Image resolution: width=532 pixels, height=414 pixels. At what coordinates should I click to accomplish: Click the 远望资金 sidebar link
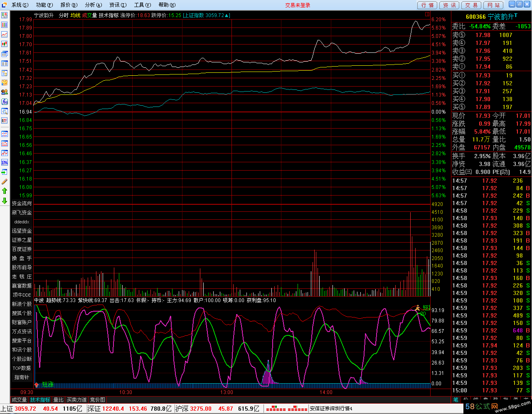click(22, 231)
